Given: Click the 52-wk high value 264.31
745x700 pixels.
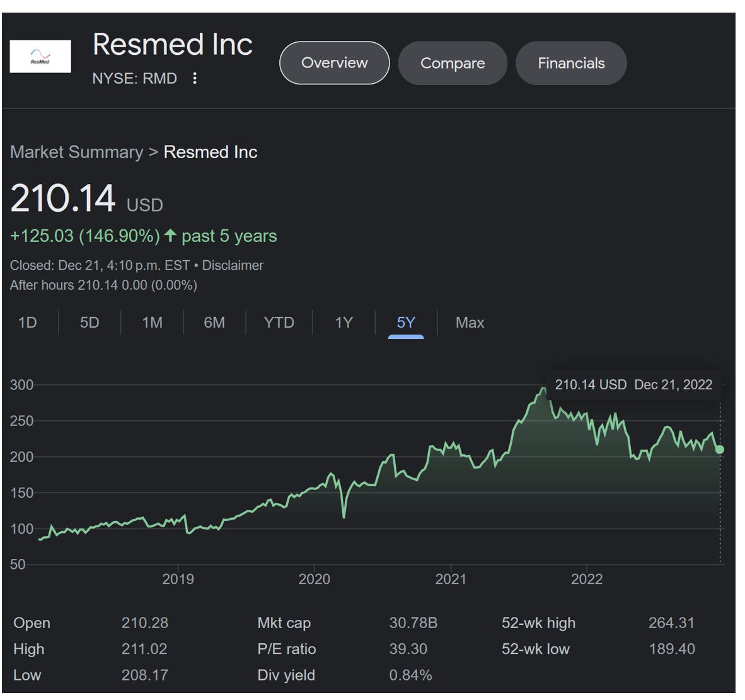Looking at the screenshot, I should click(x=671, y=623).
